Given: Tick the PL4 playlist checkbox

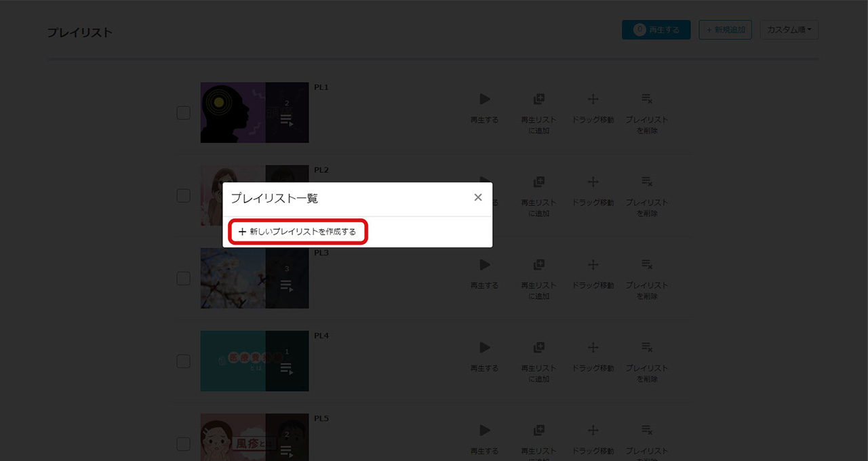Looking at the screenshot, I should [x=183, y=361].
